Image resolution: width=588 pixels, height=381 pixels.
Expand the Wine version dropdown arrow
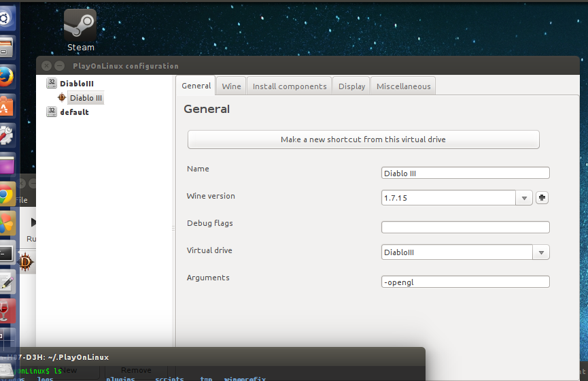point(524,198)
